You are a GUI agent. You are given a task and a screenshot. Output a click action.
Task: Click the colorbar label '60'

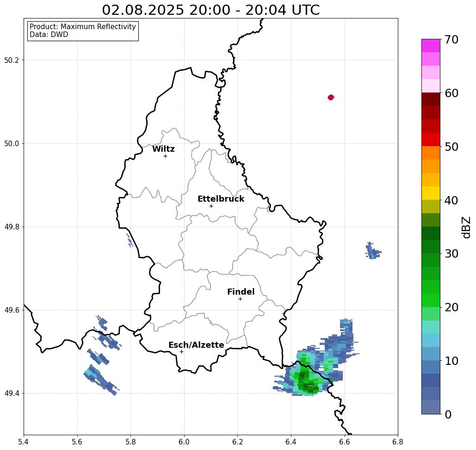[451, 93]
